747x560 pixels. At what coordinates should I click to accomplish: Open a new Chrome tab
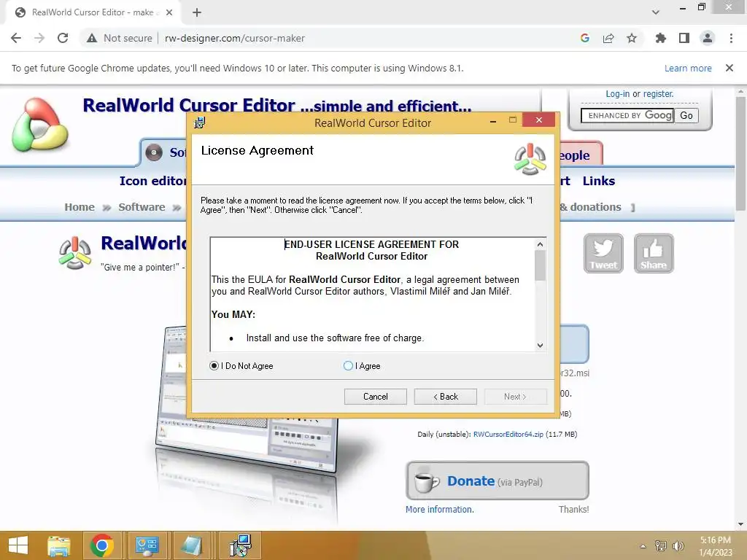coord(197,12)
